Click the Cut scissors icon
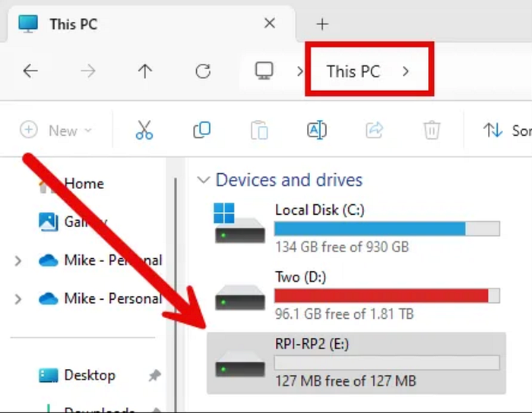This screenshot has width=532, height=413. 144,131
